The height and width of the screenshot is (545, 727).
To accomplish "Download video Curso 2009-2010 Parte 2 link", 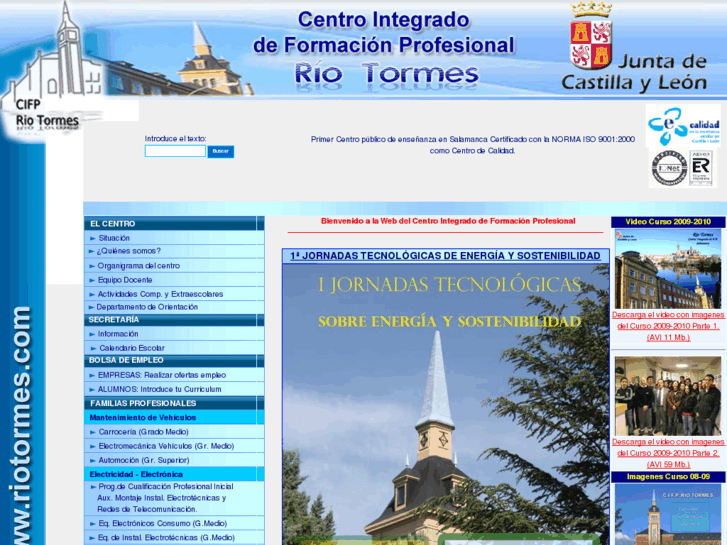I will pyautogui.click(x=668, y=453).
